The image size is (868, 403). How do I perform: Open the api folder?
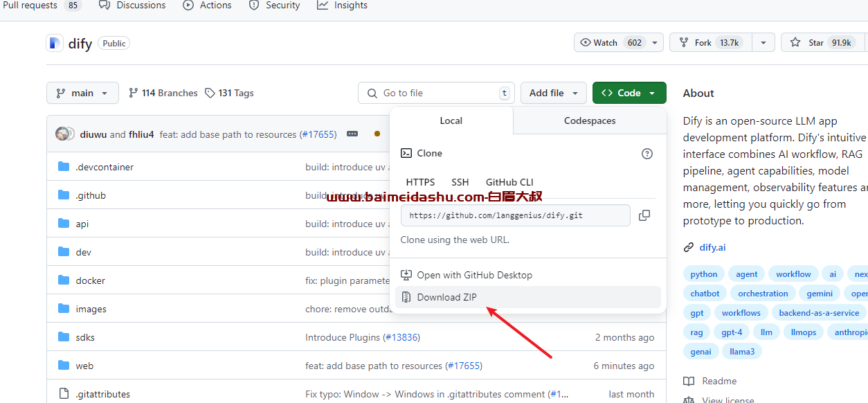(82, 224)
